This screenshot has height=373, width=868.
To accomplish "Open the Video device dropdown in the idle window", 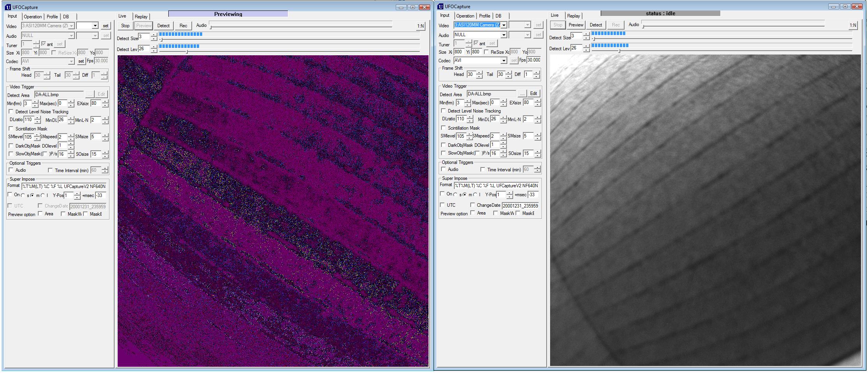I will click(x=504, y=25).
